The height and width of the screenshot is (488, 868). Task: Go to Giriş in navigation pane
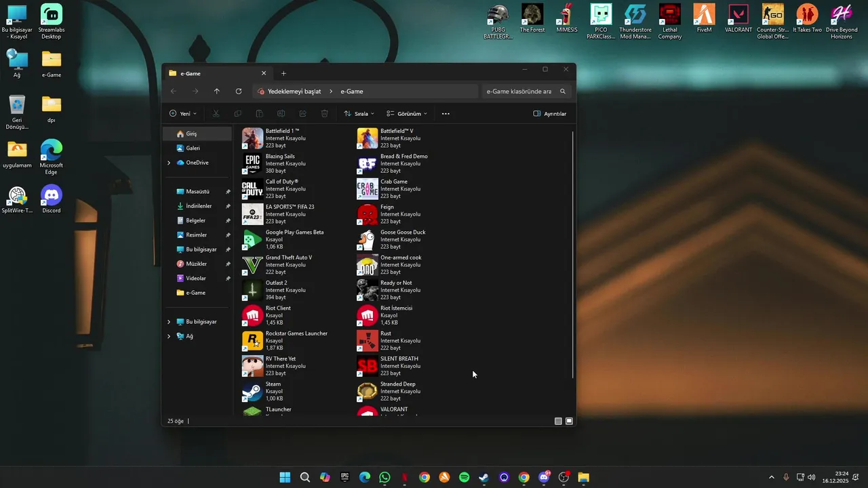pyautogui.click(x=198, y=134)
